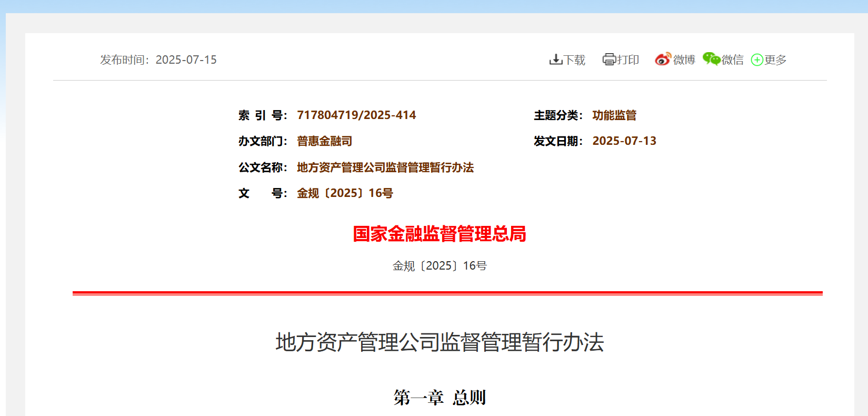Click the 普惠金融司 department name
Viewport: 868px width, 416px height.
coord(324,141)
